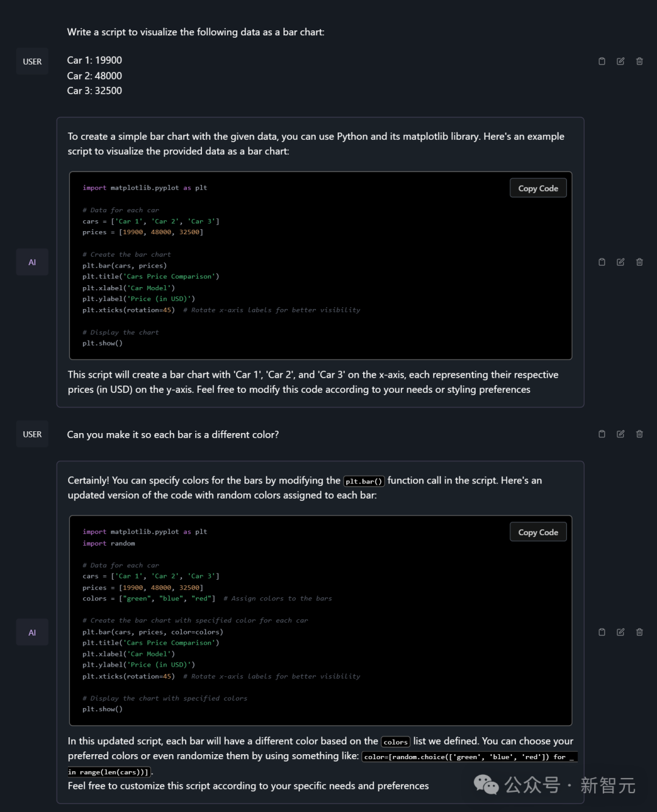Edit the first AI matplotlib response
This screenshot has height=812, width=657.
(620, 262)
